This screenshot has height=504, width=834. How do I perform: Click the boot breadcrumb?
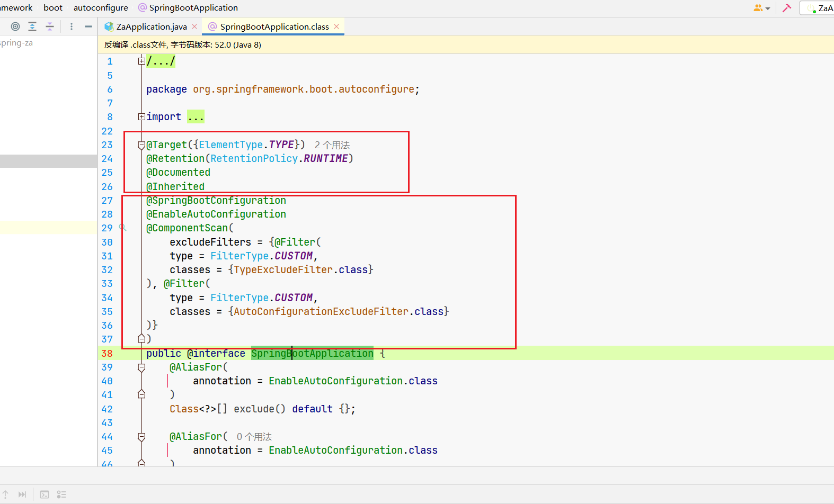pyautogui.click(x=53, y=7)
